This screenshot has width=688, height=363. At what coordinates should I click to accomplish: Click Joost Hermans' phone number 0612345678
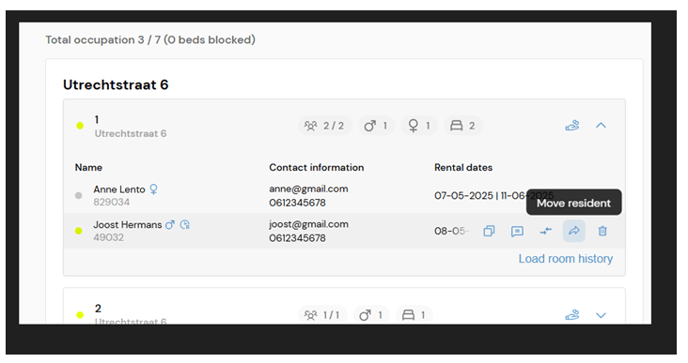[297, 238]
